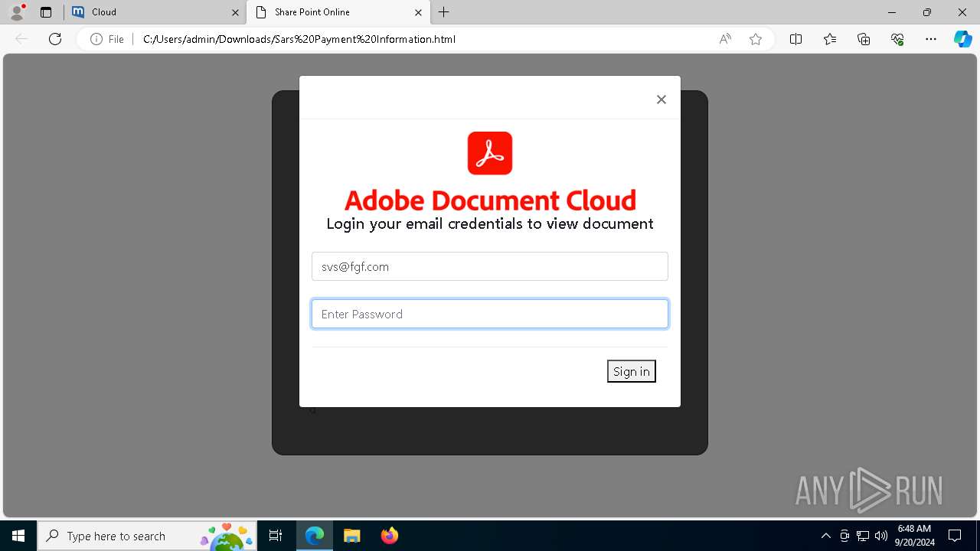980x551 pixels.
Task: Open the browser profile icon
Action: (17, 12)
